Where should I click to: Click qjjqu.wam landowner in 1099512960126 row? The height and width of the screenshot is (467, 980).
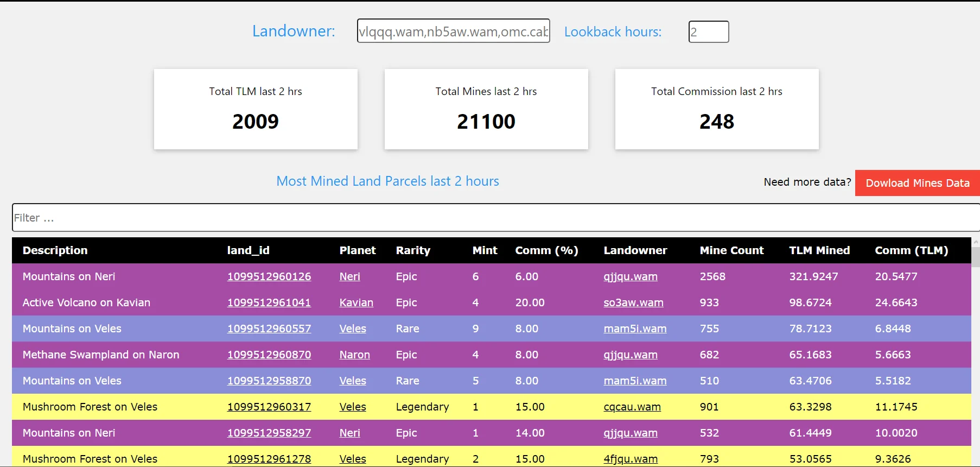(631, 276)
